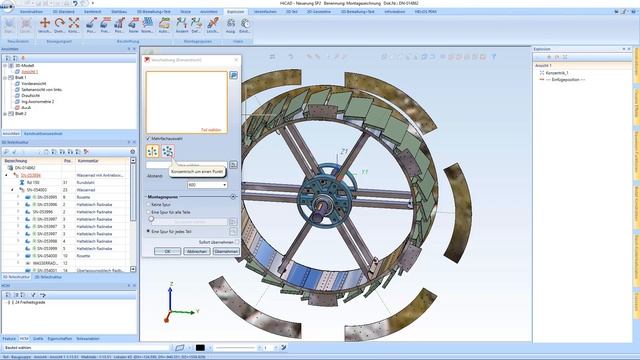This screenshot has height=360, width=640.
Task: Collapse the SN-054003 Wasserrad node
Action: point(12,190)
